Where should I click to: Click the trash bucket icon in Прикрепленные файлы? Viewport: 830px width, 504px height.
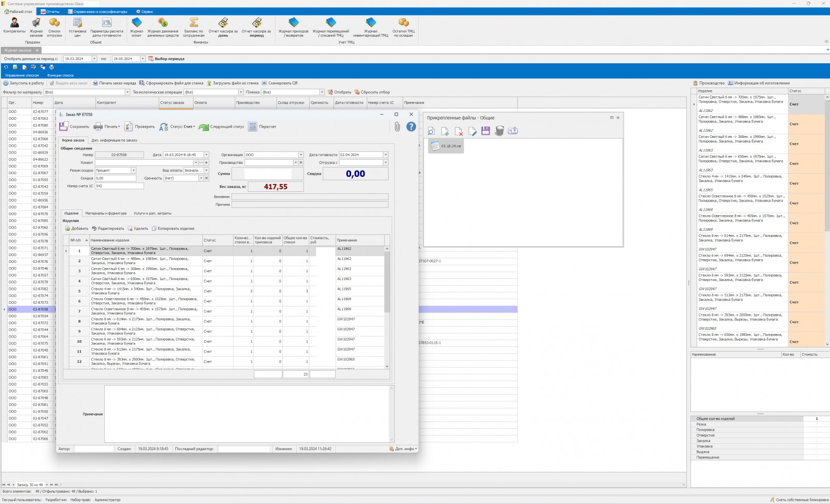pyautogui.click(x=499, y=131)
